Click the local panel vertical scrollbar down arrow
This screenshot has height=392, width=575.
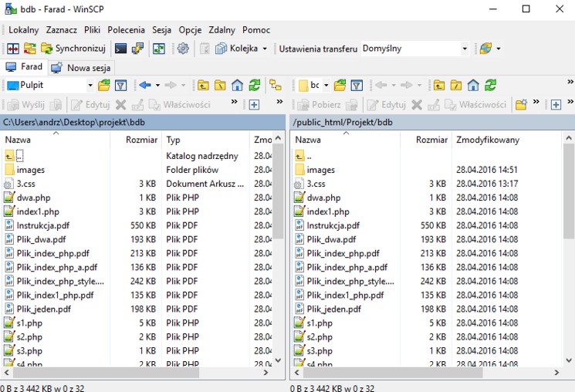click(278, 360)
